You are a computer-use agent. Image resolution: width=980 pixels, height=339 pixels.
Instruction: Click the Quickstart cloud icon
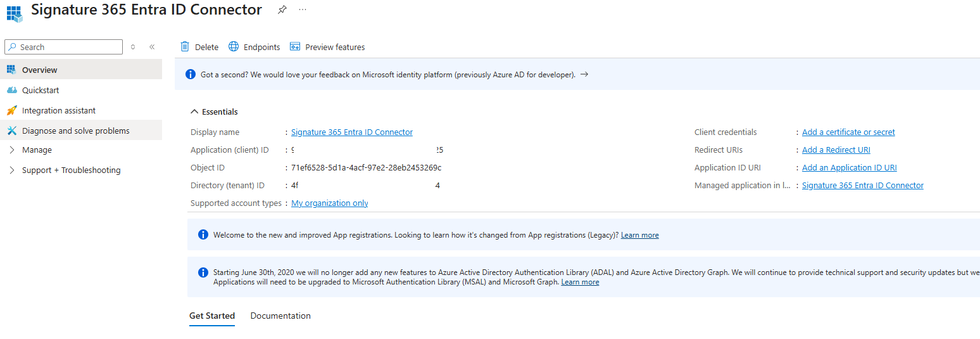11,90
